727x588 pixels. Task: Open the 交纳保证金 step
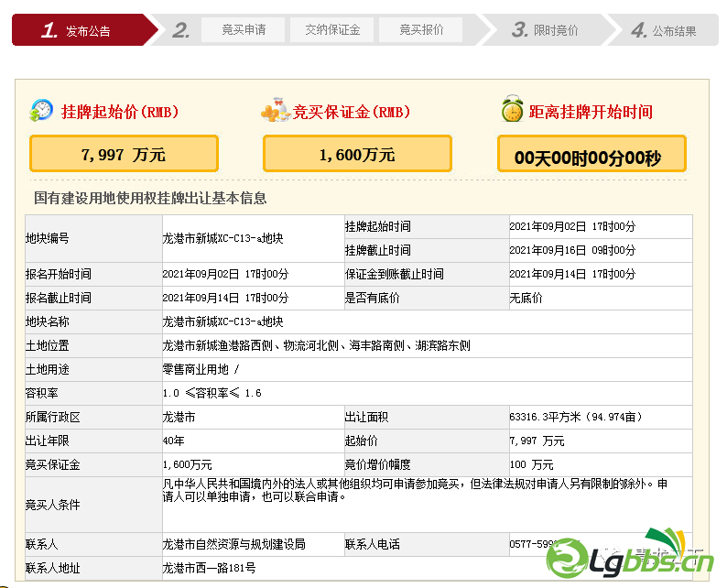pos(332,30)
